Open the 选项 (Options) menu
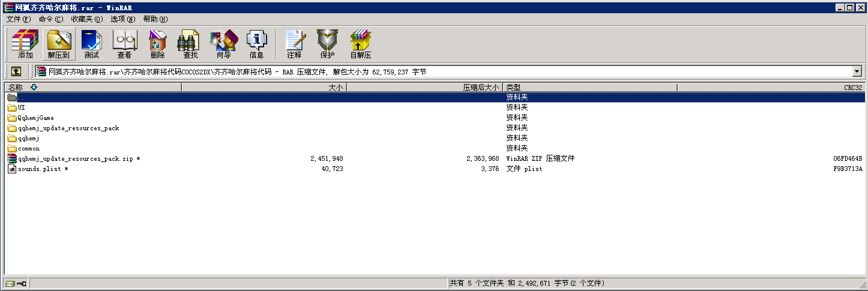 click(x=122, y=19)
